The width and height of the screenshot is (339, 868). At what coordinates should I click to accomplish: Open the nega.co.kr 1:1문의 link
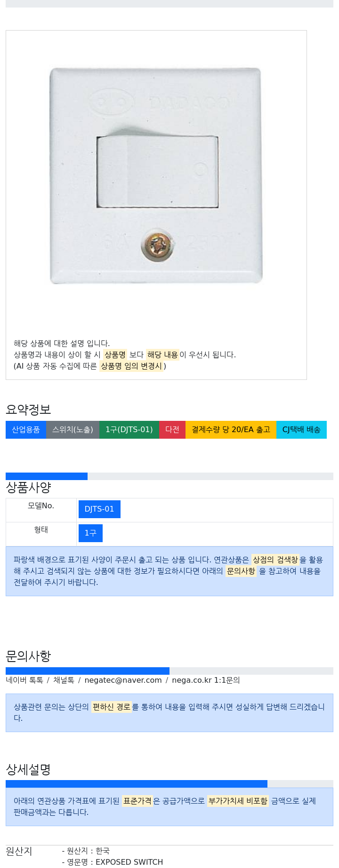pos(206,680)
